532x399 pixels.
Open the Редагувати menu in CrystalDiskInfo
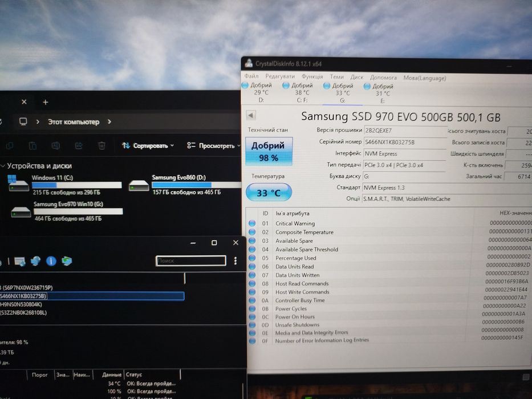coord(280,76)
